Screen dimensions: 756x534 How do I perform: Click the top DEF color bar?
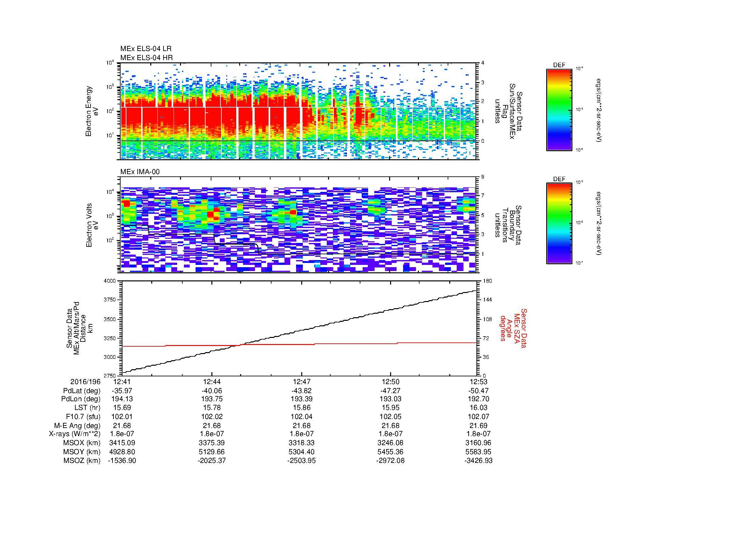(559, 109)
